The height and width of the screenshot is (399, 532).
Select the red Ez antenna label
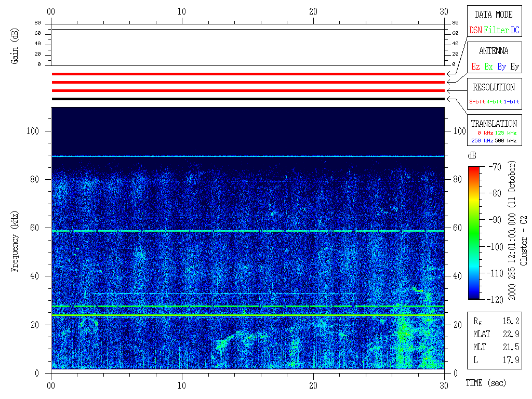coord(475,67)
